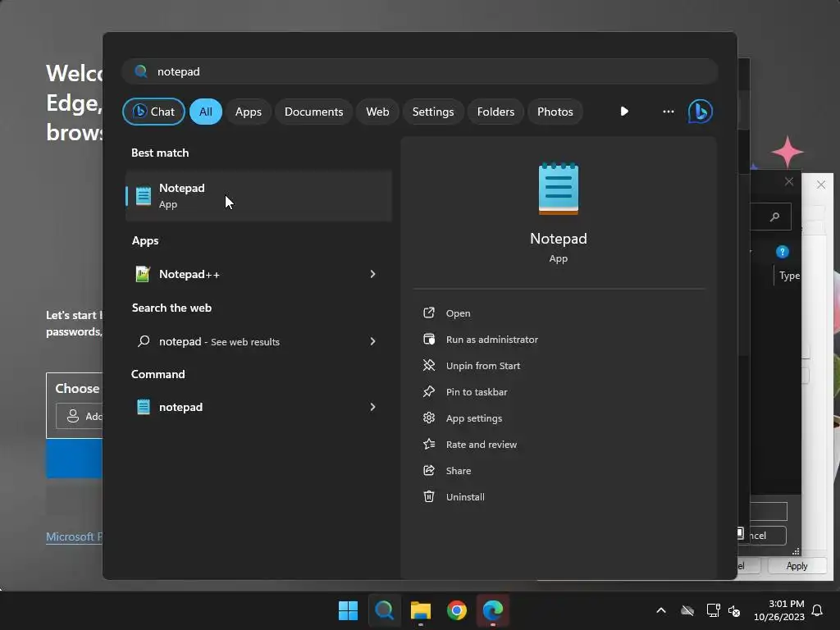Click the taskbar Search icon
Viewport: 840px width, 630px height.
pos(384,610)
